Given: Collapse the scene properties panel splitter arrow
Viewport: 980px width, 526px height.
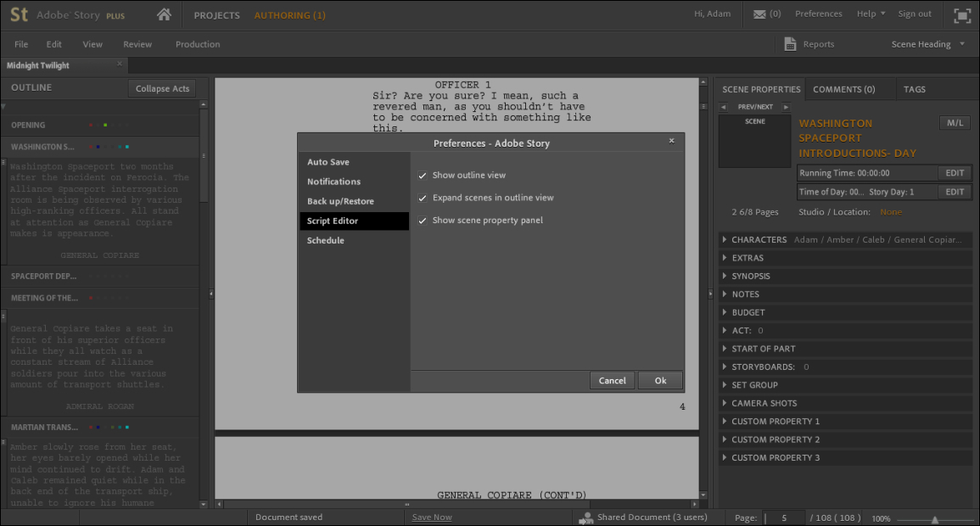Looking at the screenshot, I should (x=710, y=294).
